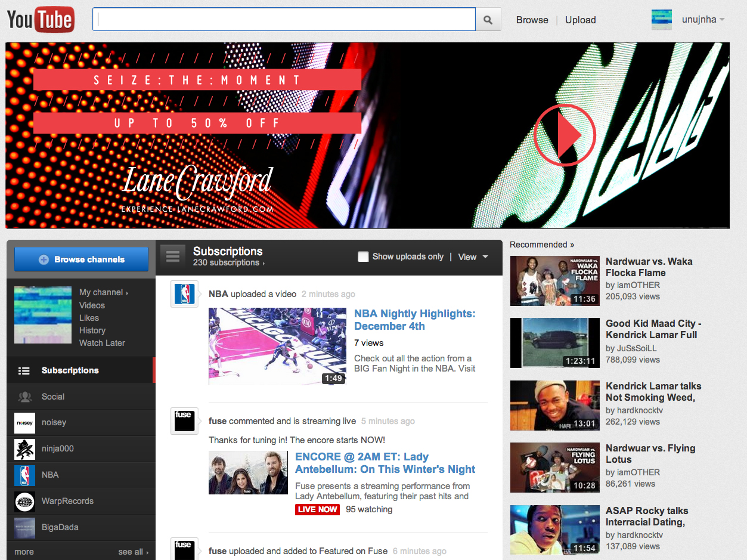Play the Lane Crawford banner video
Viewport: 747px width, 560px height.
pos(565,135)
